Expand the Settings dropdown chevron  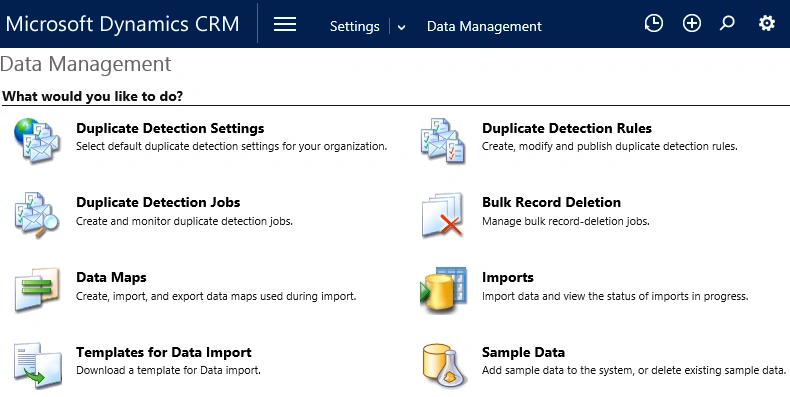click(402, 27)
